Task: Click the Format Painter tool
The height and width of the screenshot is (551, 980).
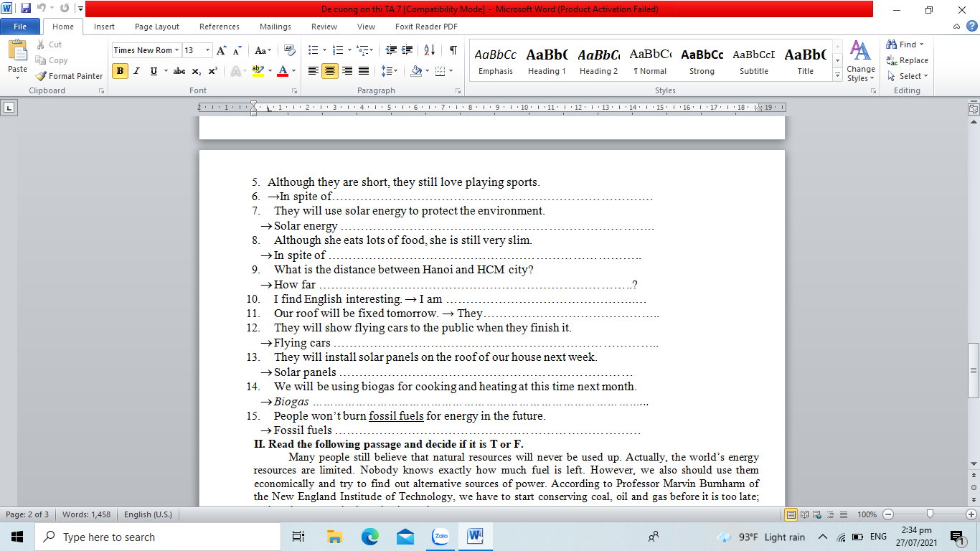Action: [70, 76]
